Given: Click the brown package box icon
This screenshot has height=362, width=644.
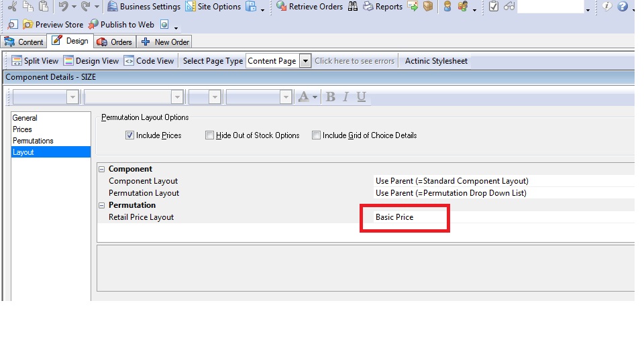Looking at the screenshot, I should click(428, 7).
